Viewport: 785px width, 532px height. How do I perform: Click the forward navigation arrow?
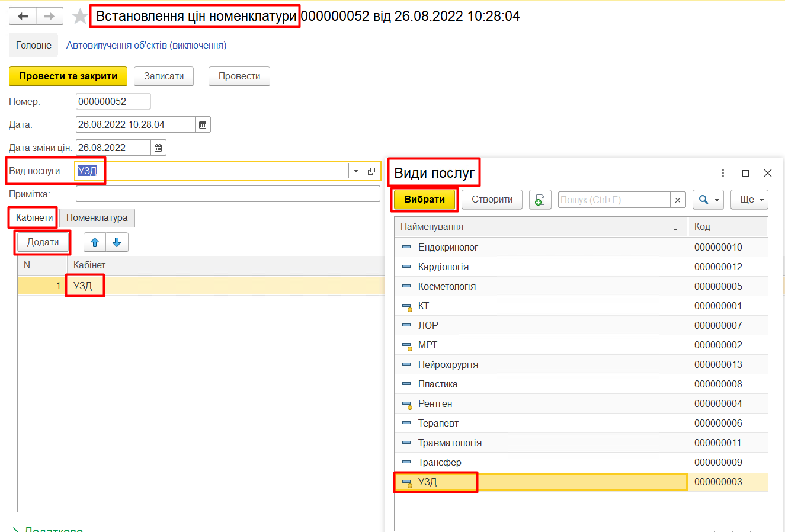(x=49, y=16)
